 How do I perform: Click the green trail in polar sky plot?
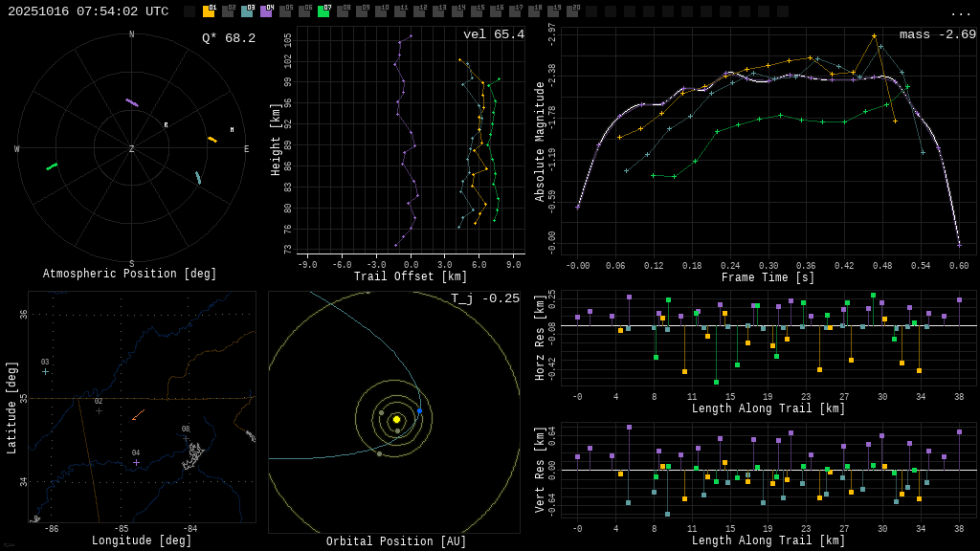pyautogui.click(x=52, y=166)
